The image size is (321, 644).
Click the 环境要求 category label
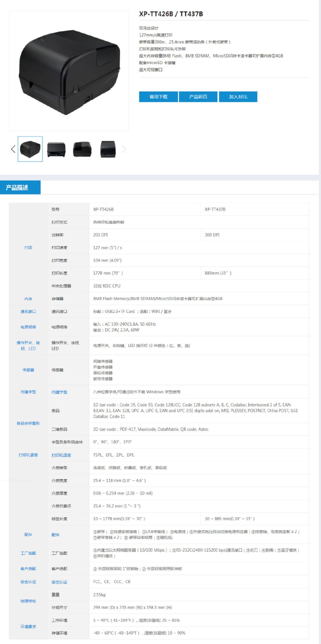click(x=28, y=627)
